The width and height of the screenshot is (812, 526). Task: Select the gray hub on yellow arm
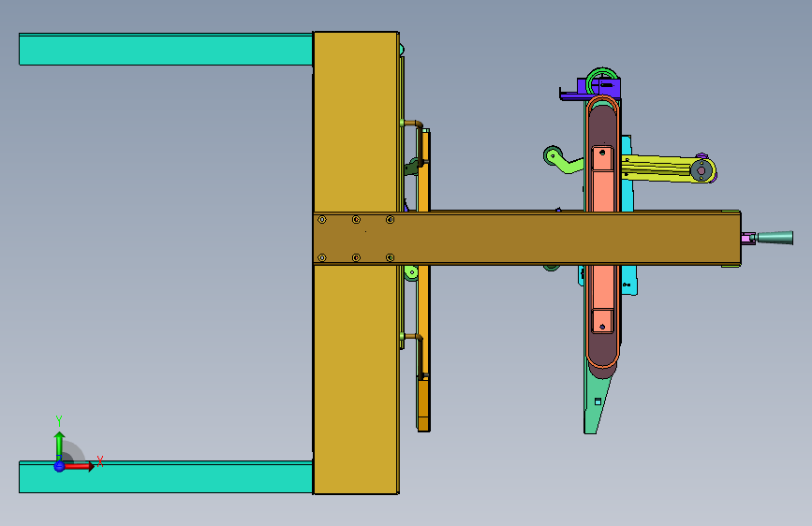701,170
